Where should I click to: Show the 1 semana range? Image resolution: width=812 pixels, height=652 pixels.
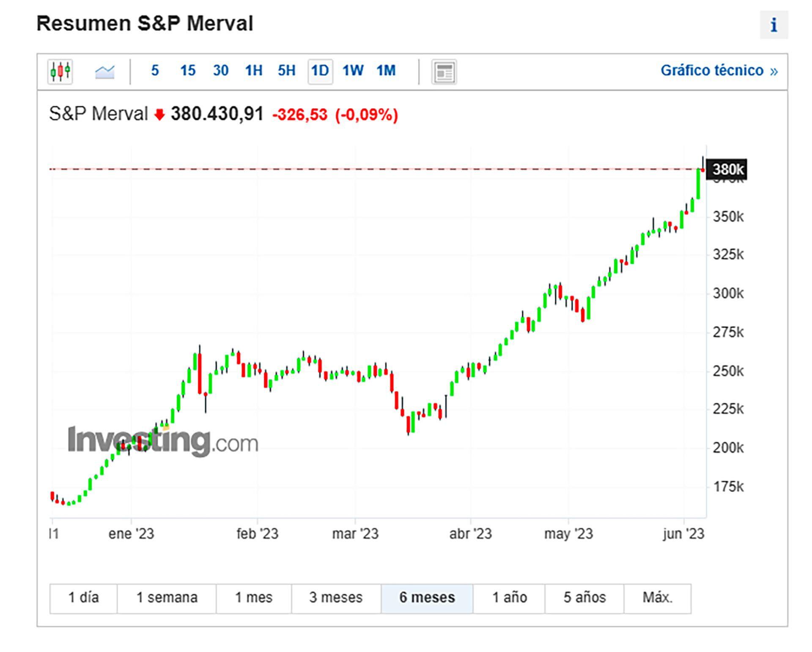(167, 598)
